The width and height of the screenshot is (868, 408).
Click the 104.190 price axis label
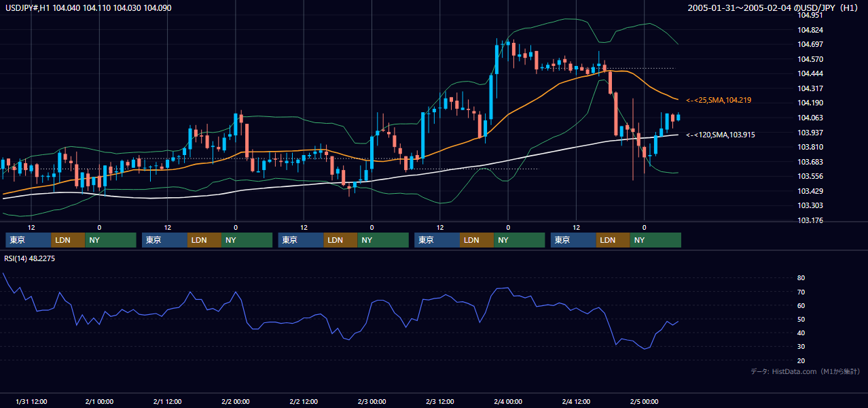tap(811, 103)
